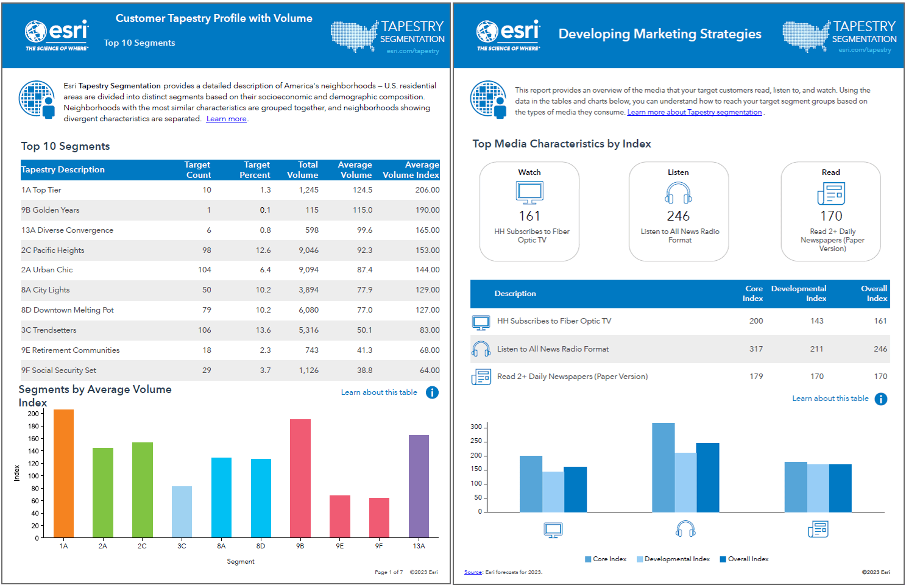Screen dimensions: 906x588
Task: Select the Tapestry Segmentation map icon in right header
Action: coord(805,35)
